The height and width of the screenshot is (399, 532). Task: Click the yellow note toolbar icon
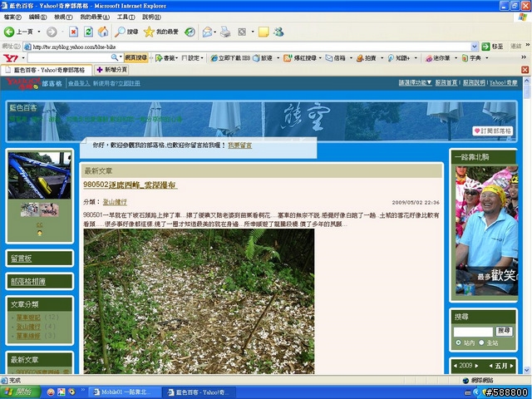[x=264, y=32]
